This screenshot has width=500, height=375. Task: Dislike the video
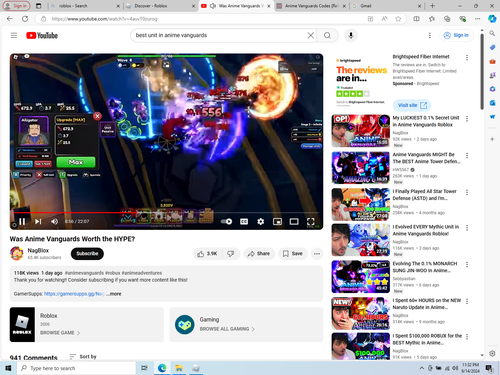click(231, 254)
